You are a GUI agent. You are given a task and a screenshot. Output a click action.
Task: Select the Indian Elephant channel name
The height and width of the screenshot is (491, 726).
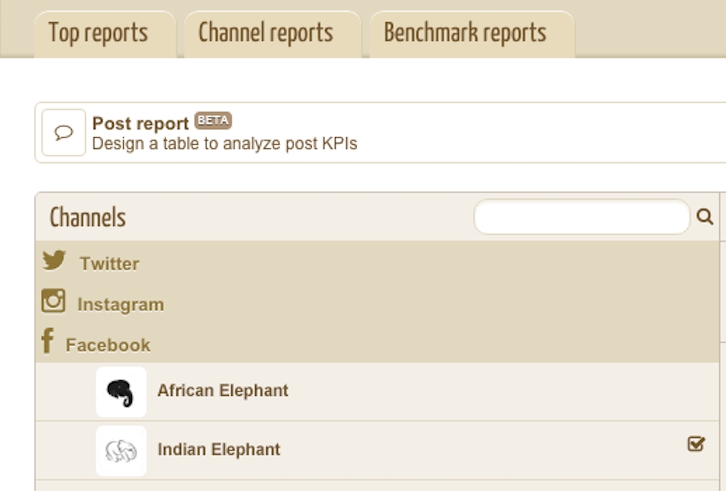click(x=219, y=449)
